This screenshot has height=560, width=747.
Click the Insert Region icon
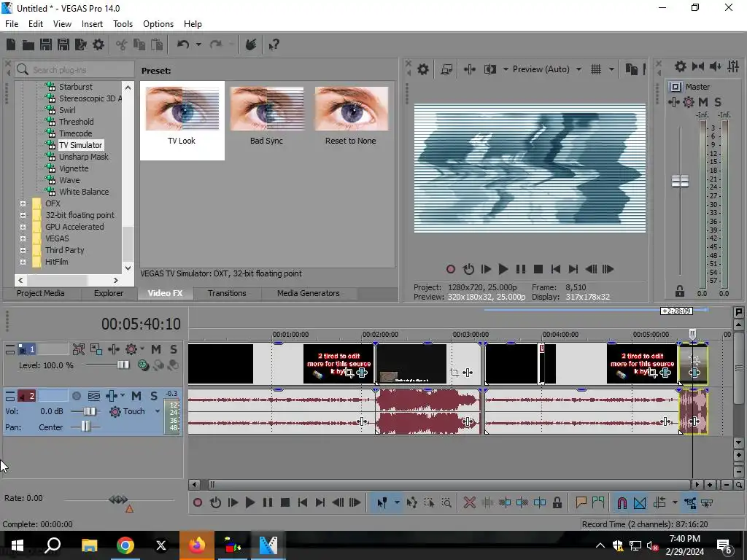point(598,502)
